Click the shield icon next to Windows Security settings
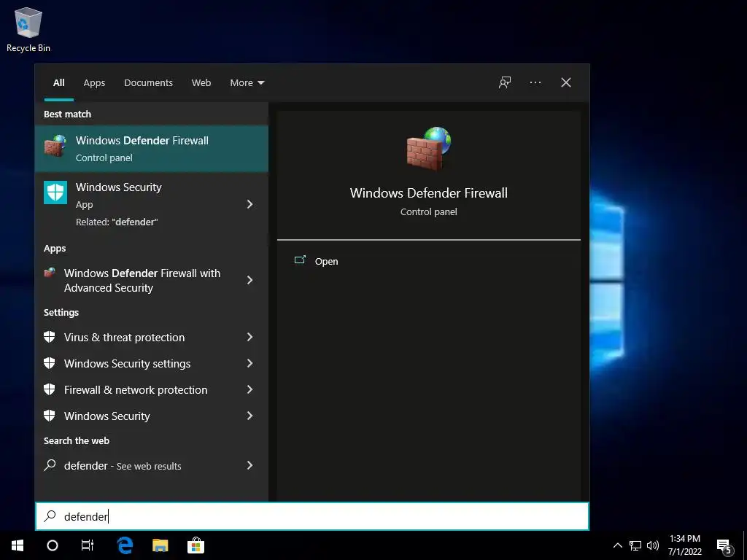Image resolution: width=747 pixels, height=560 pixels. (x=49, y=363)
